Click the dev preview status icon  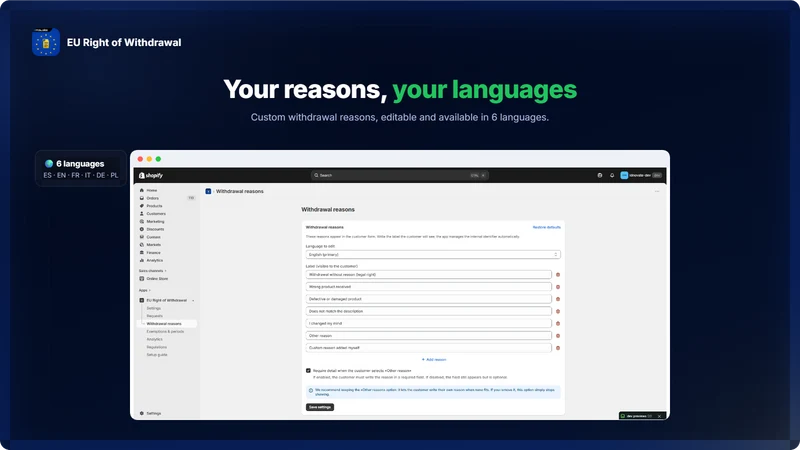(x=623, y=416)
